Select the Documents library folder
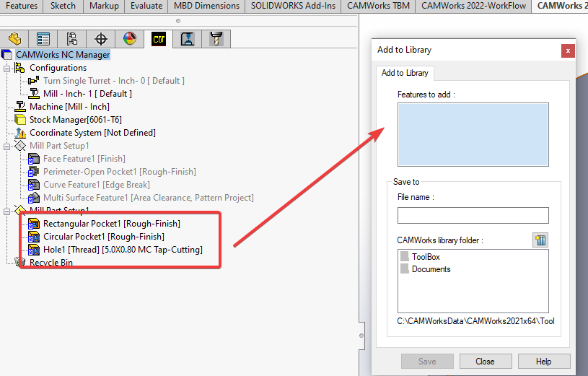The image size is (588, 376). [x=431, y=269]
